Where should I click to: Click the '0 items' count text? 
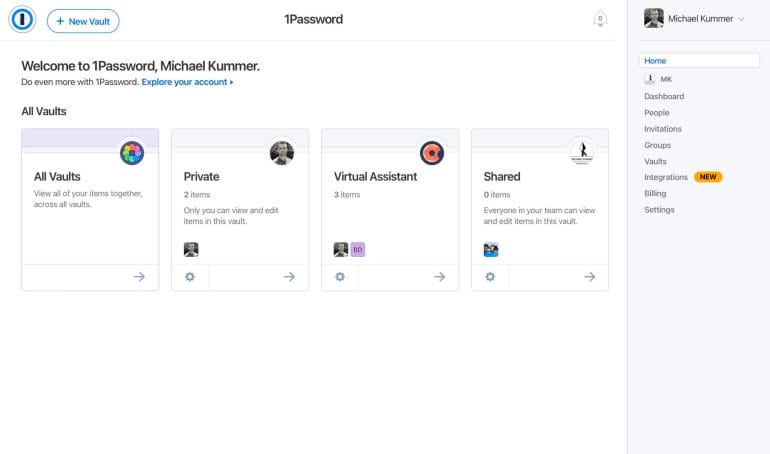tap(496, 195)
